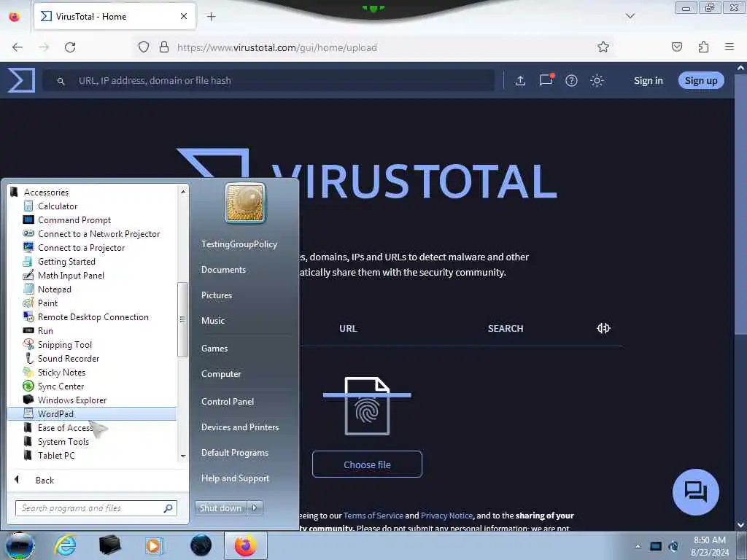Open the Firefox hamburger application menu

729,47
